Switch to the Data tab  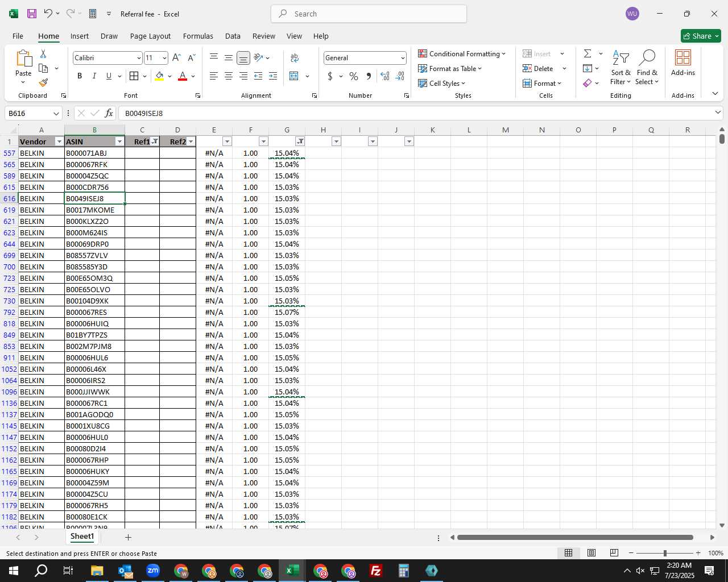click(233, 36)
